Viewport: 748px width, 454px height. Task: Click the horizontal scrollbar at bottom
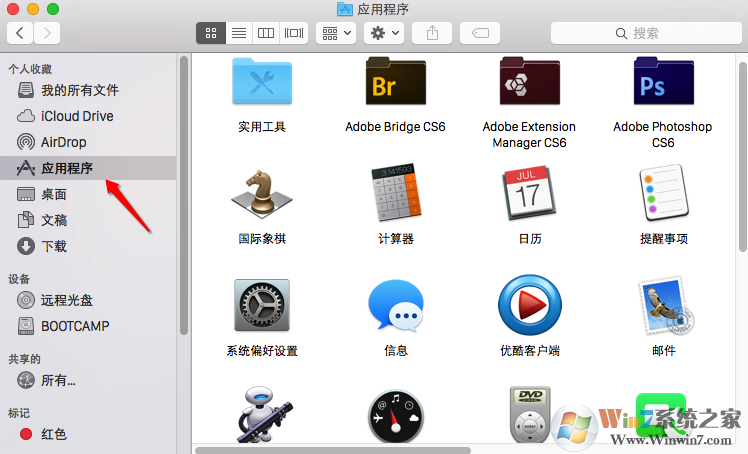[333, 450]
